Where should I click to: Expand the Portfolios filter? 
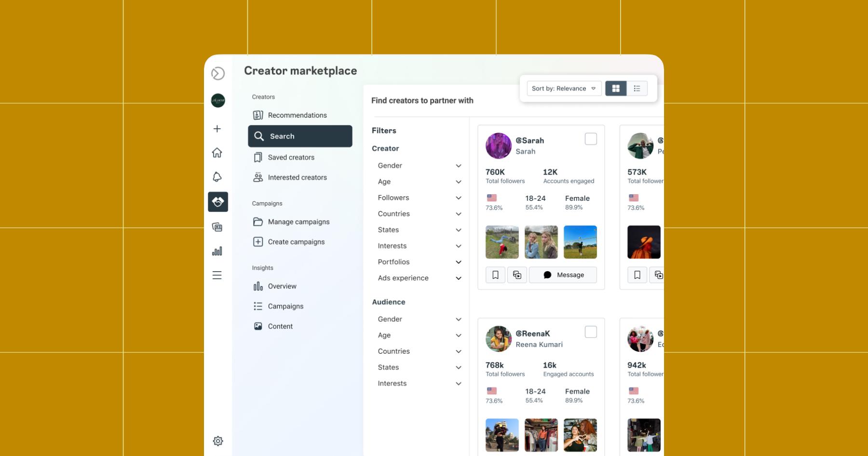[420, 262]
